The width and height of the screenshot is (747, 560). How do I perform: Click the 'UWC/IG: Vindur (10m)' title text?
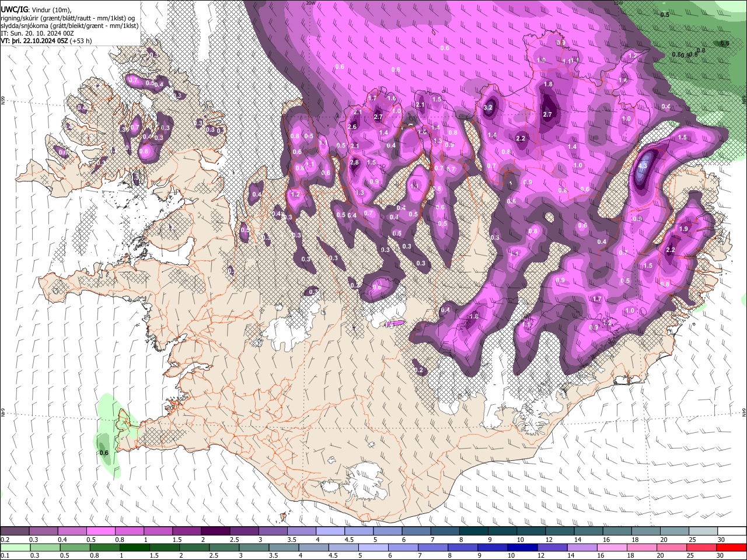click(36, 10)
